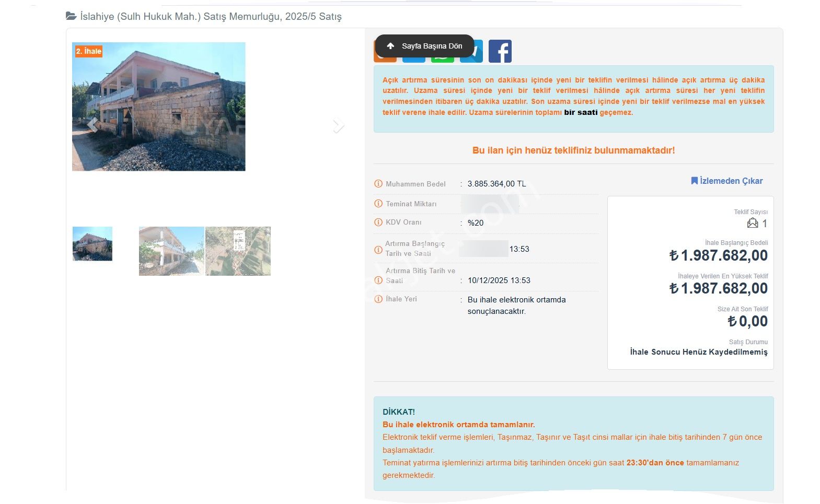Open the main property photo
The image size is (820, 504).
(158, 107)
